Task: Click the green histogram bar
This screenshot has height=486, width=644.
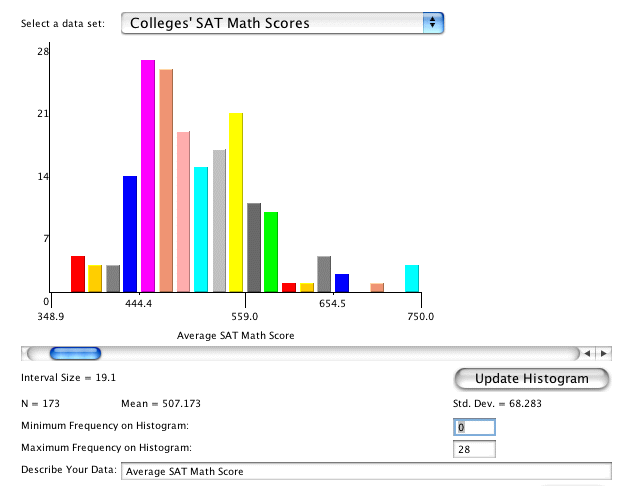Action: (x=271, y=252)
